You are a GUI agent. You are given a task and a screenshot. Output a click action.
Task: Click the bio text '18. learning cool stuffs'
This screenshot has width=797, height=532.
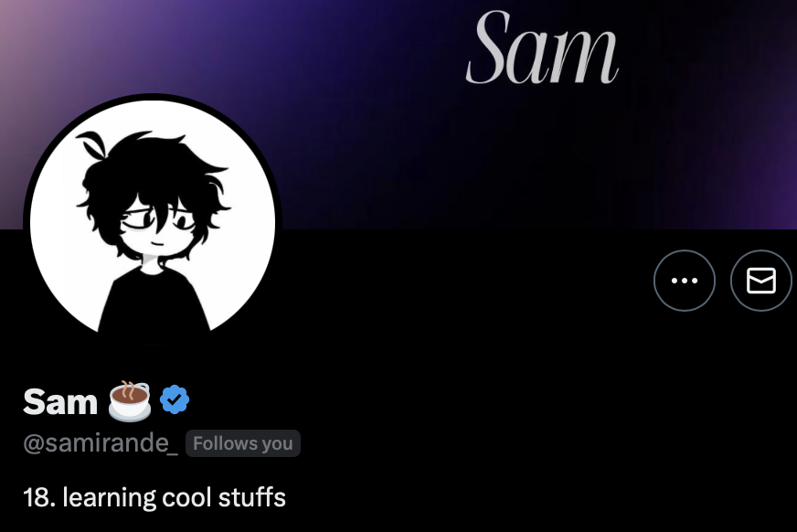pos(154,497)
